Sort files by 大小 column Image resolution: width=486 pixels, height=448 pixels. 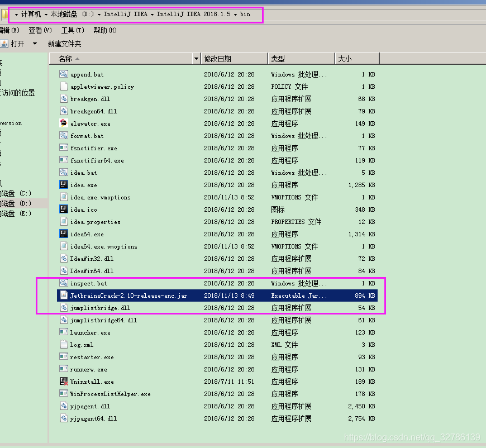[x=357, y=59]
